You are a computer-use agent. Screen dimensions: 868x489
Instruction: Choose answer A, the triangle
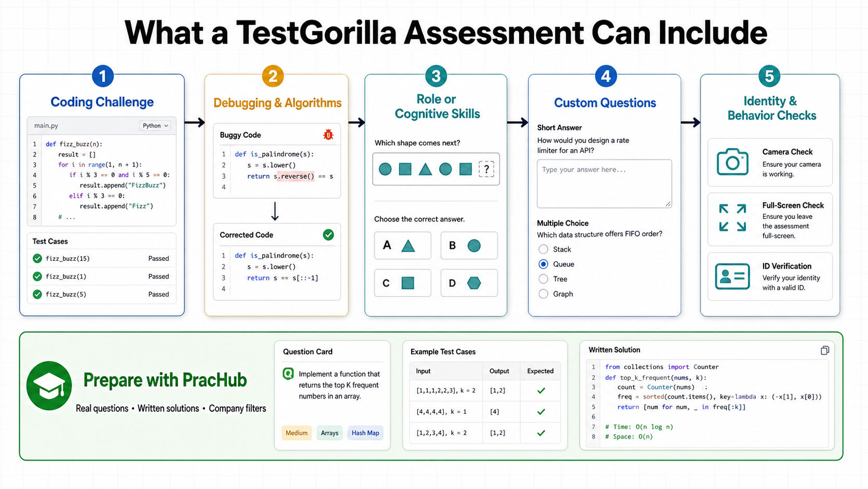click(403, 246)
